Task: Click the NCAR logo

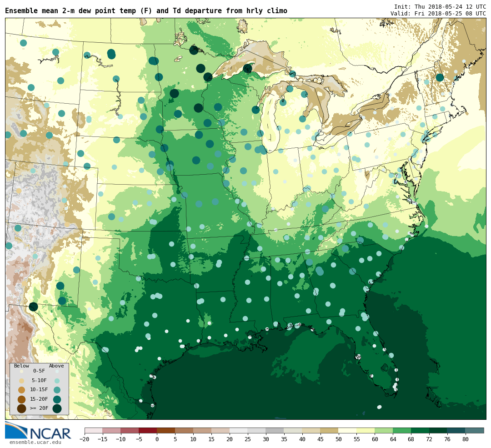Action: click(x=38, y=430)
